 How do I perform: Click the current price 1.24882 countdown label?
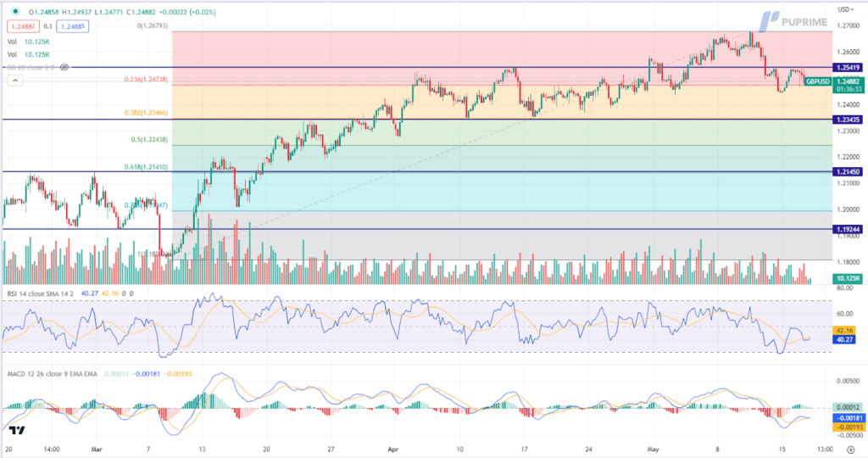pos(848,85)
